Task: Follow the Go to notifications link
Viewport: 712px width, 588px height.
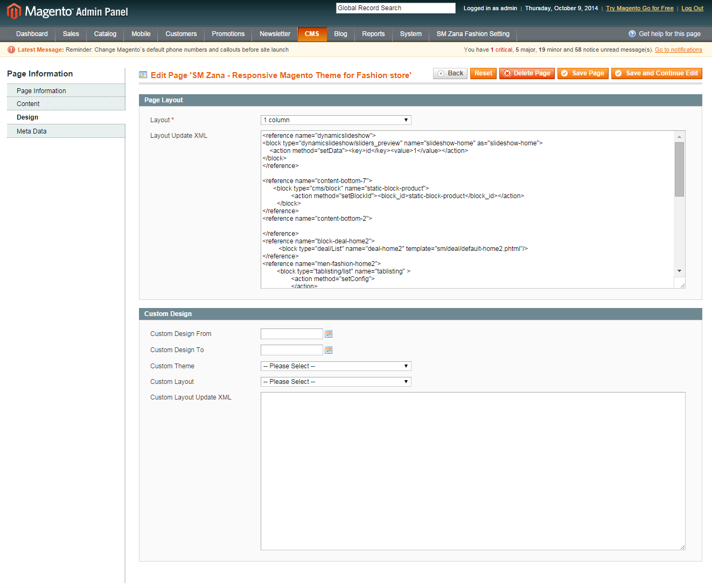Action: [679, 50]
